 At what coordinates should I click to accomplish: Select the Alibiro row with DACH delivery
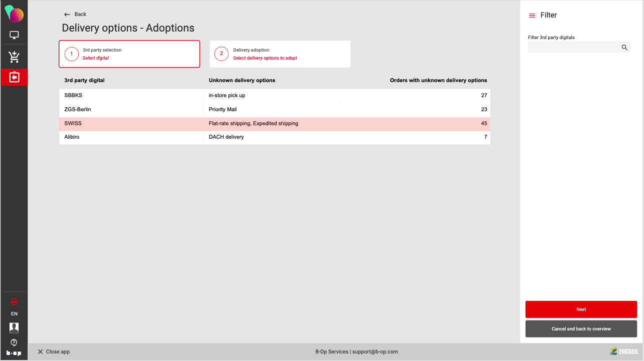pyautogui.click(x=275, y=137)
